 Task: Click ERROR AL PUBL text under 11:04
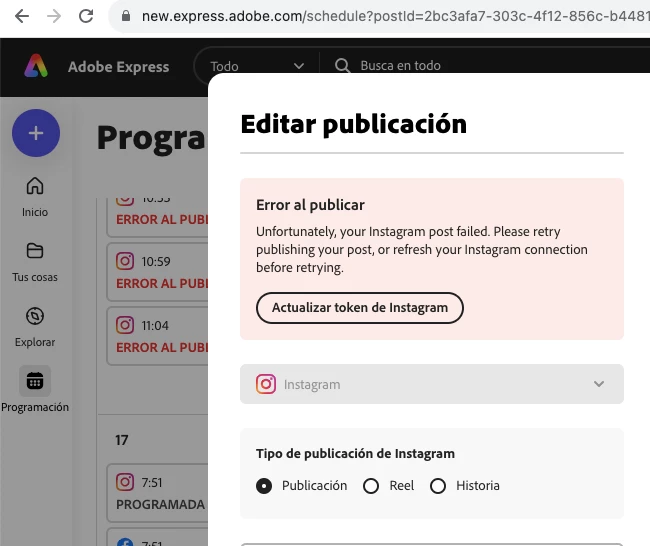click(x=162, y=347)
